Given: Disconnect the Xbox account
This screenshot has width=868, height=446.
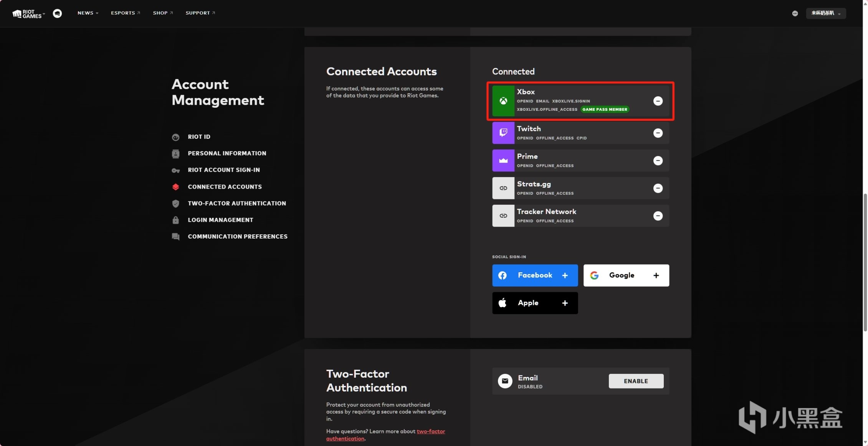Looking at the screenshot, I should (658, 101).
